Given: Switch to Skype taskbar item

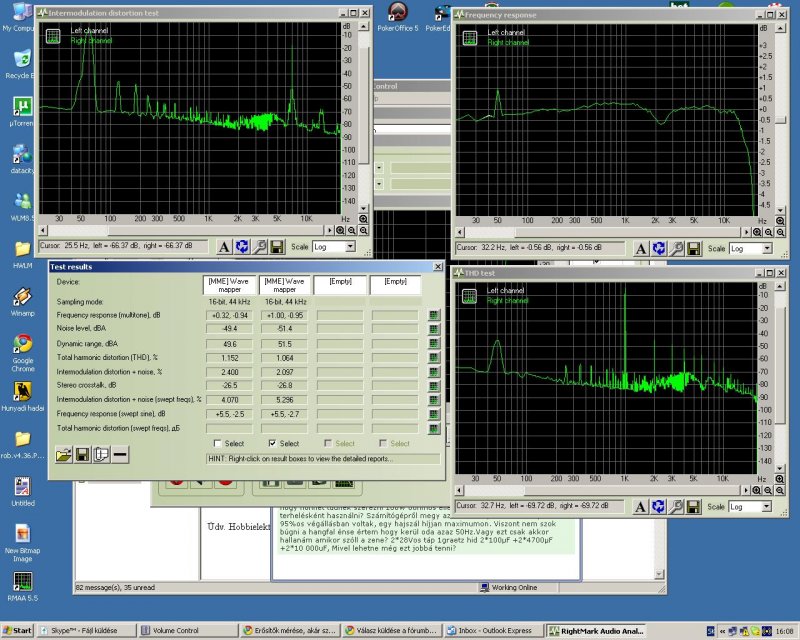Looking at the screenshot, I should click(86, 631).
